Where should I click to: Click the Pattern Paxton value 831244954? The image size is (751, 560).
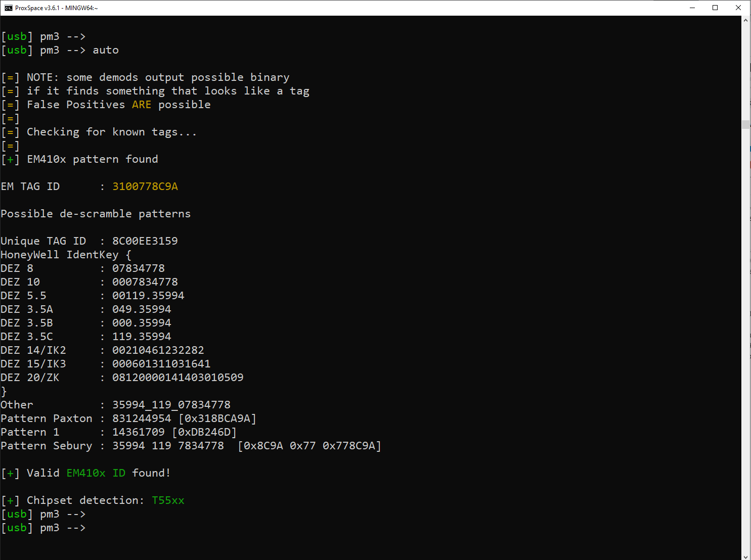(x=142, y=418)
